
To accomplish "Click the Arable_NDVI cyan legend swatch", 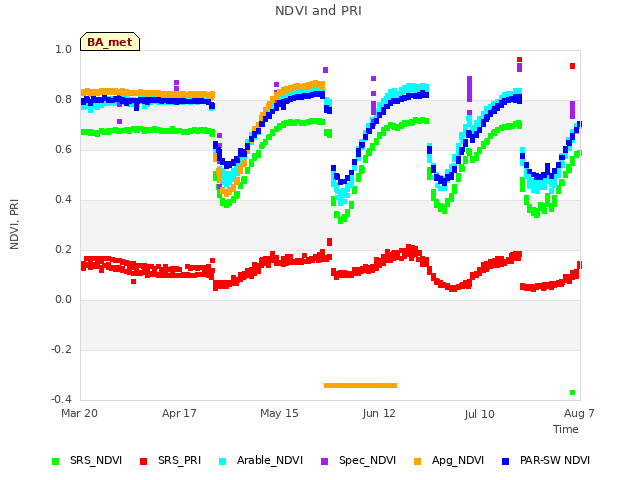I will (x=222, y=461).
